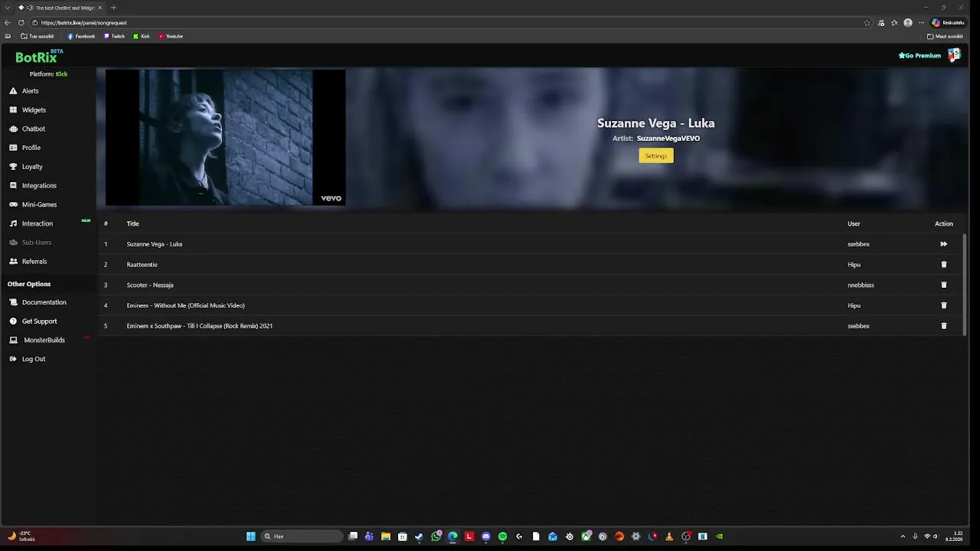Skip the current song Suzanne Vega - Luka
Screen dimensions: 980x551
click(x=943, y=244)
